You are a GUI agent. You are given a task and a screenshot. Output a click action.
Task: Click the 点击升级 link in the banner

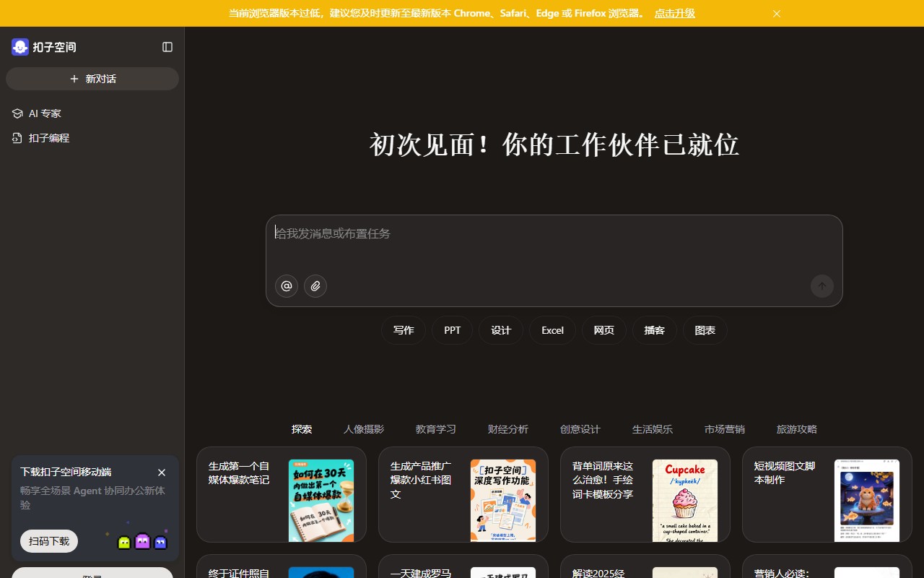pyautogui.click(x=674, y=13)
